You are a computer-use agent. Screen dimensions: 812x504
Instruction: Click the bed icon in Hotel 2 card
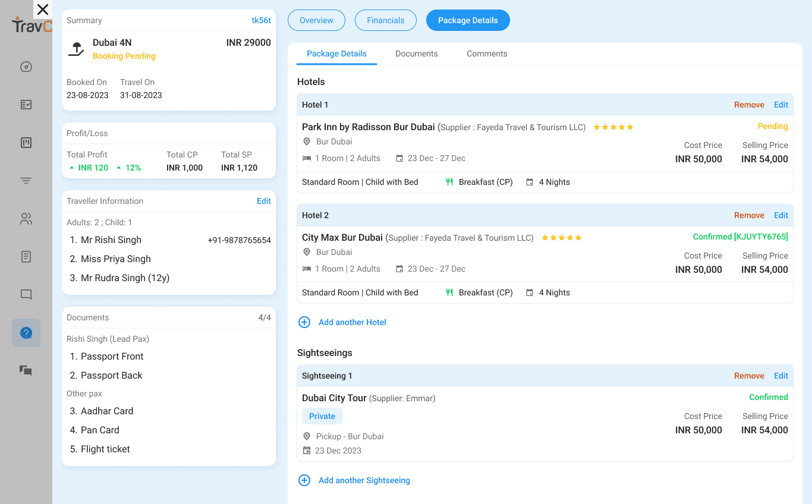[x=307, y=269]
